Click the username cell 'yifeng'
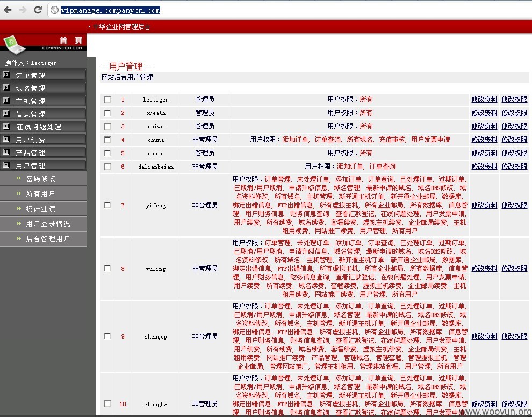 (x=156, y=205)
